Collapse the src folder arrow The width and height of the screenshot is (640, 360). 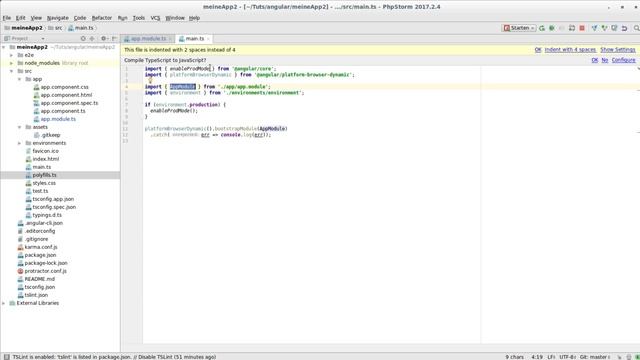tap(11, 71)
